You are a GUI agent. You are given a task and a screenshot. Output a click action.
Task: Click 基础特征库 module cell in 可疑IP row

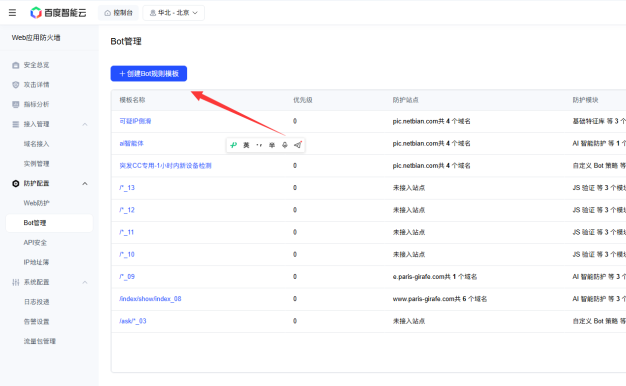coord(599,121)
